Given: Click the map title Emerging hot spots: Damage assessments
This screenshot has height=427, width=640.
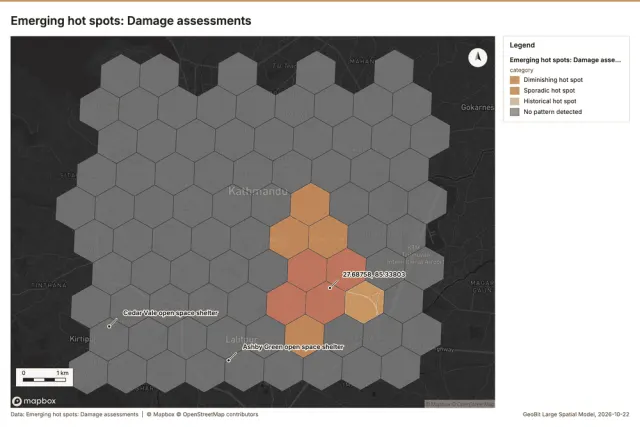Looking at the screenshot, I should pyautogui.click(x=131, y=21).
